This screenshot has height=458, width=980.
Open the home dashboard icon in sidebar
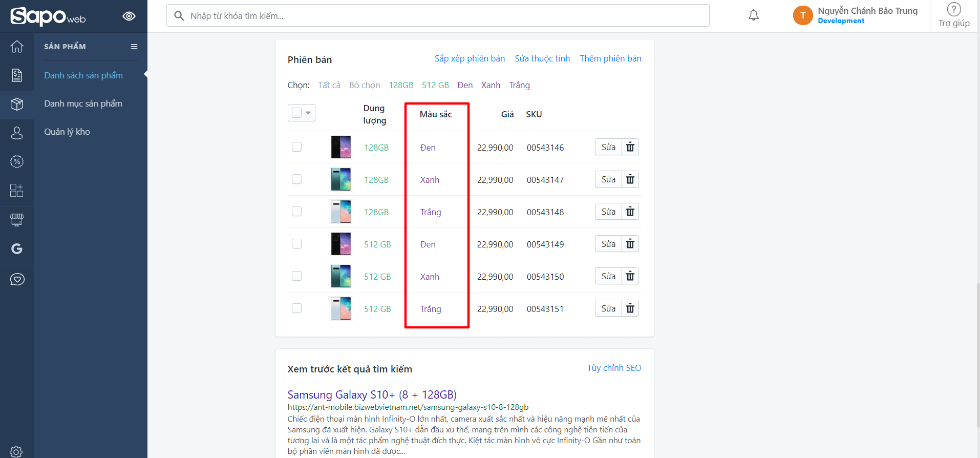pos(17,47)
